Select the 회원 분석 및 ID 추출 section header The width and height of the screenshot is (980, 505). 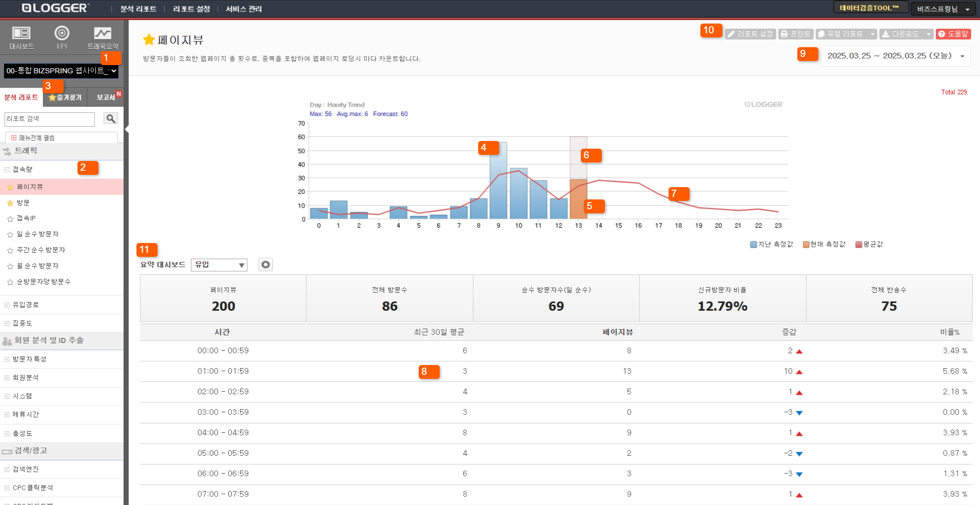(62, 340)
